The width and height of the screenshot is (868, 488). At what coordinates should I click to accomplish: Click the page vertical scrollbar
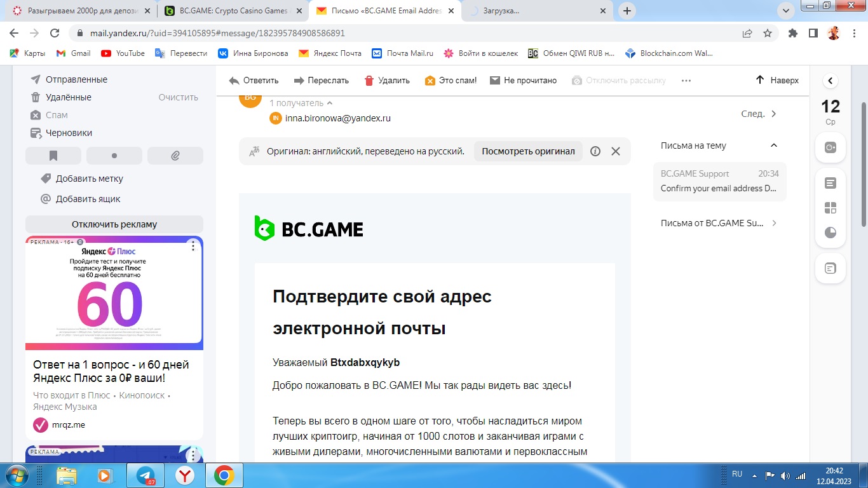(x=864, y=163)
